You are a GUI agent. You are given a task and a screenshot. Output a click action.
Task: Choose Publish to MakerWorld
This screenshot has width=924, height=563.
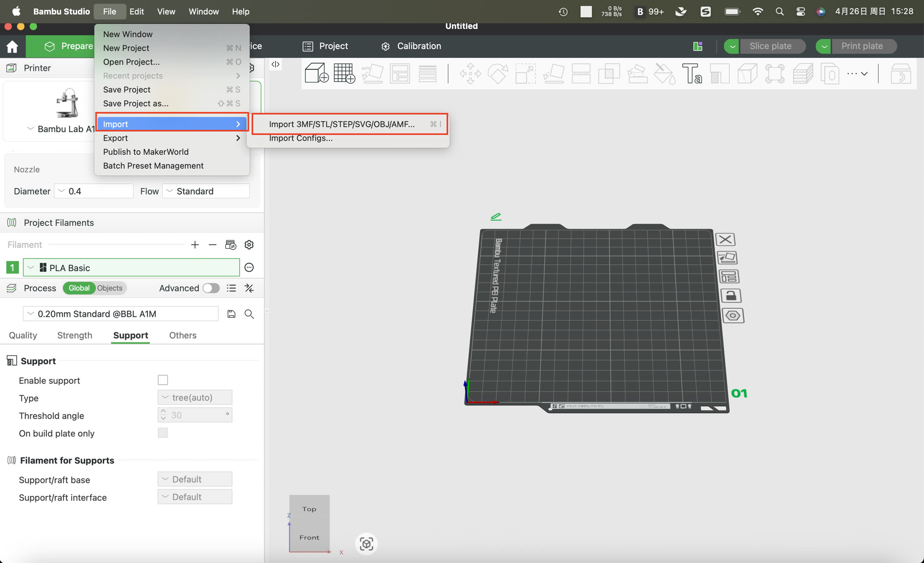[172, 152]
